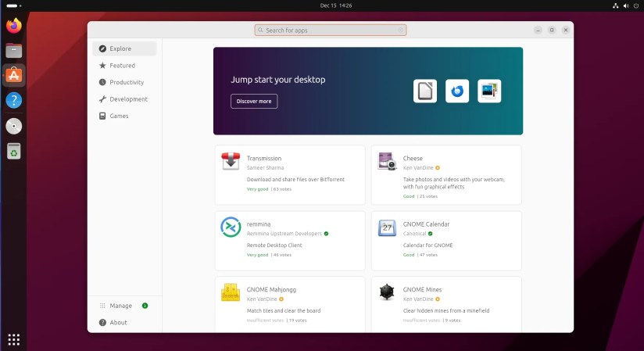Click the search magnifier icon
Viewport: 644px width, 351px height.
click(260, 30)
